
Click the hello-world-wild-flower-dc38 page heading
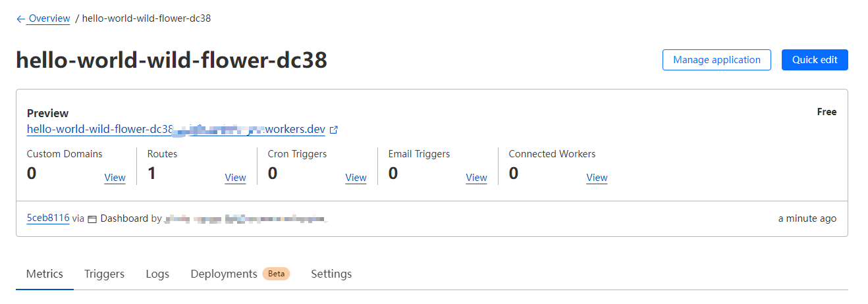pyautogui.click(x=171, y=61)
